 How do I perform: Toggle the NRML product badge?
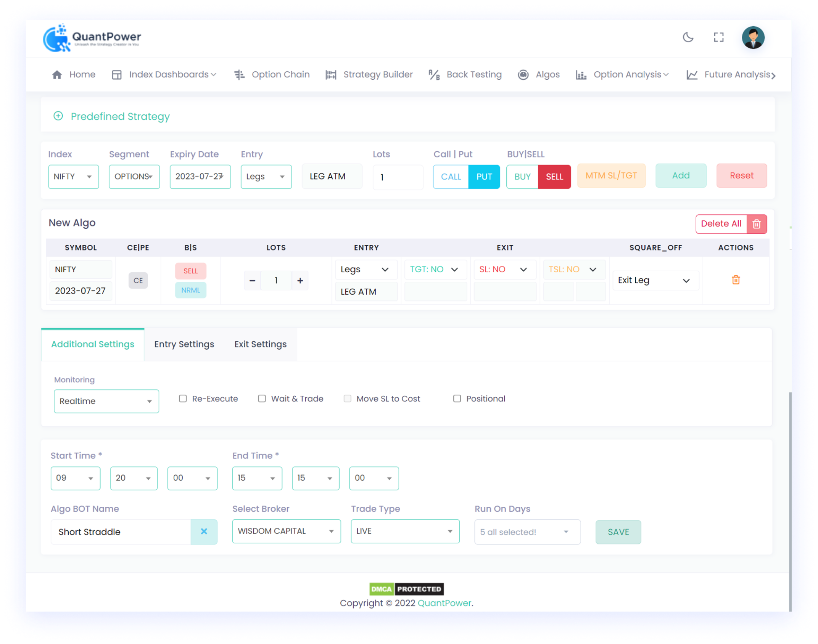pos(190,290)
